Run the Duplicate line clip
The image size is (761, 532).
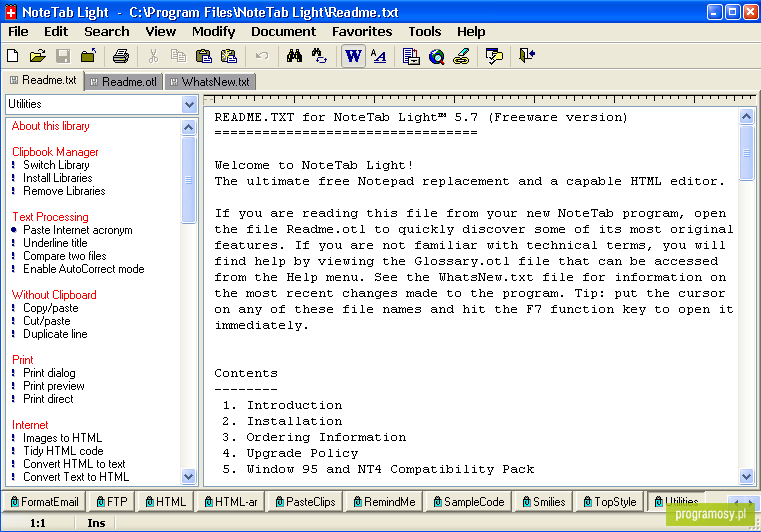(55, 334)
